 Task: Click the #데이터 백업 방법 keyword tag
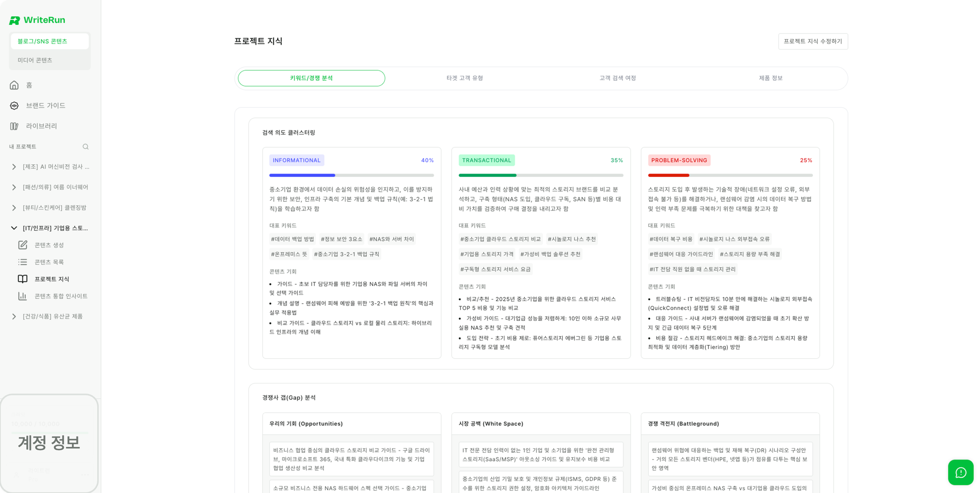(292, 239)
